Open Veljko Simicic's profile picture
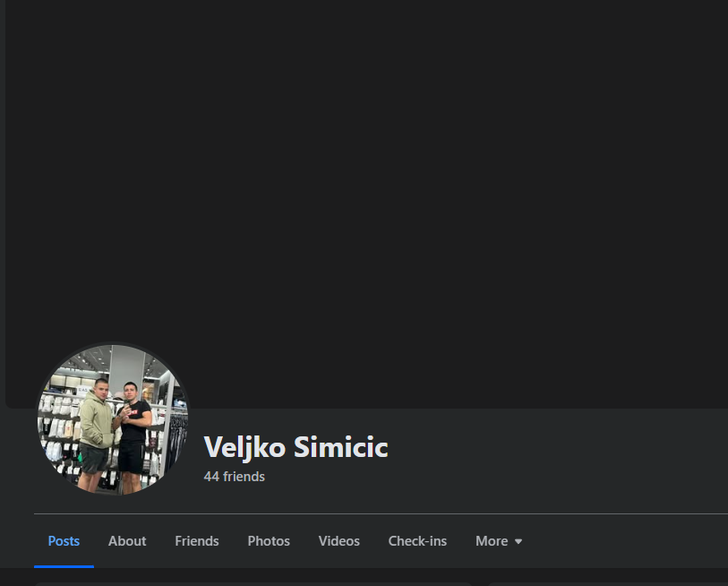This screenshot has height=586, width=728. pyautogui.click(x=113, y=419)
